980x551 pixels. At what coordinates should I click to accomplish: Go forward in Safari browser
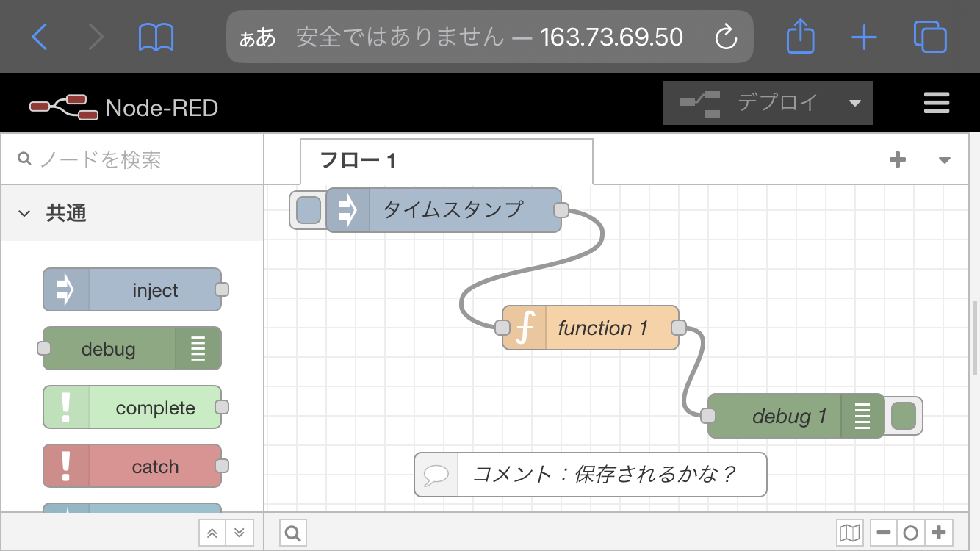[x=96, y=37]
